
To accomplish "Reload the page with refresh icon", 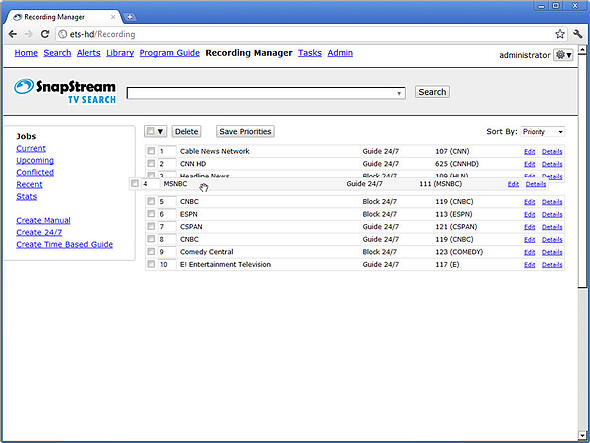I will click(x=45, y=34).
